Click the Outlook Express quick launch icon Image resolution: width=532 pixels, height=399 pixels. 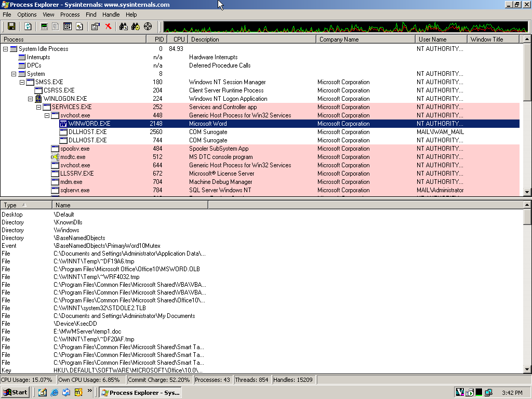(66, 393)
